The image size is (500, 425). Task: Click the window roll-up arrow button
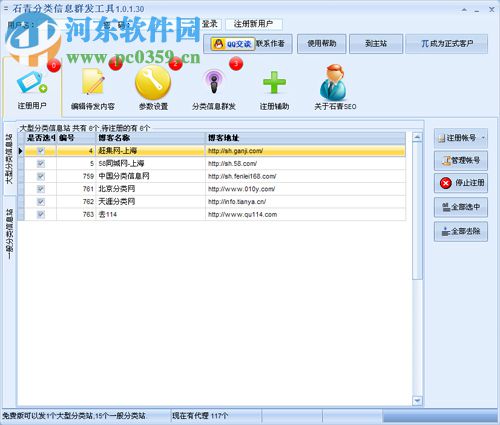(464, 10)
